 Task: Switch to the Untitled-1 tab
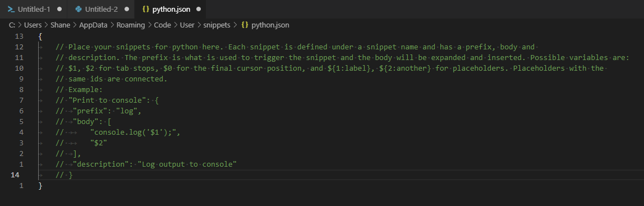(x=34, y=9)
